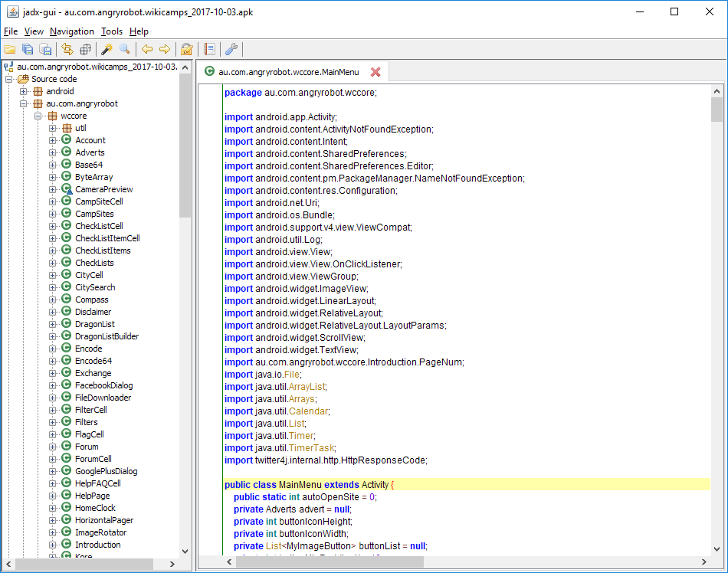This screenshot has width=728, height=573.
Task: Click the CheckListCell class icon
Action: (x=67, y=225)
